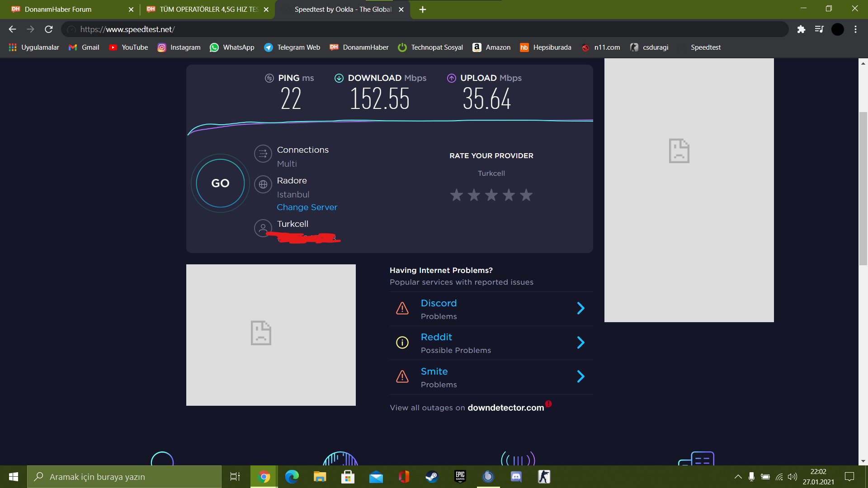This screenshot has height=488, width=868.
Task: Click the Smite warning triangle icon
Action: (402, 376)
